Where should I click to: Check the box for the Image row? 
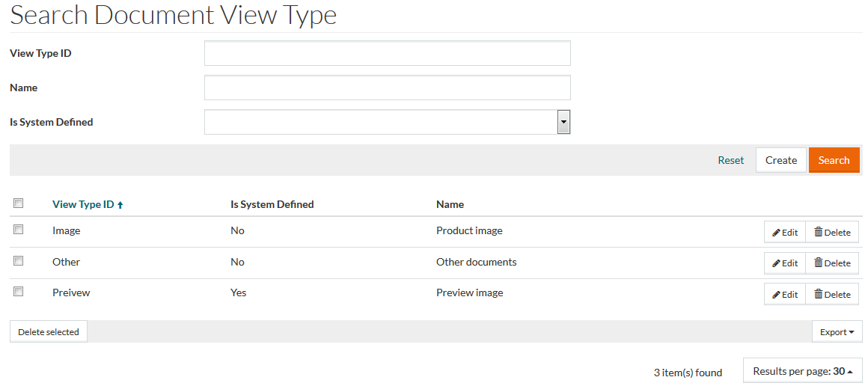pos(19,230)
